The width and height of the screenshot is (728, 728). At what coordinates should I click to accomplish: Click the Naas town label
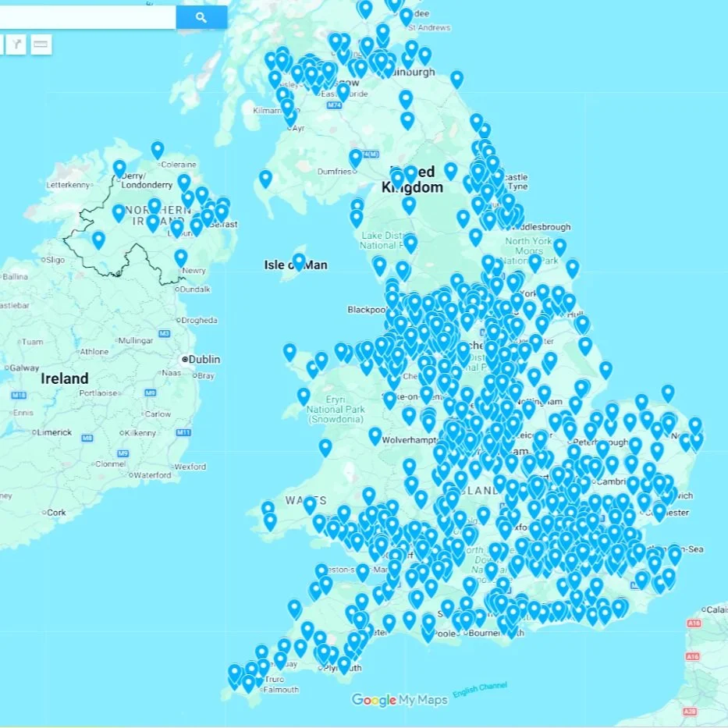tap(172, 372)
